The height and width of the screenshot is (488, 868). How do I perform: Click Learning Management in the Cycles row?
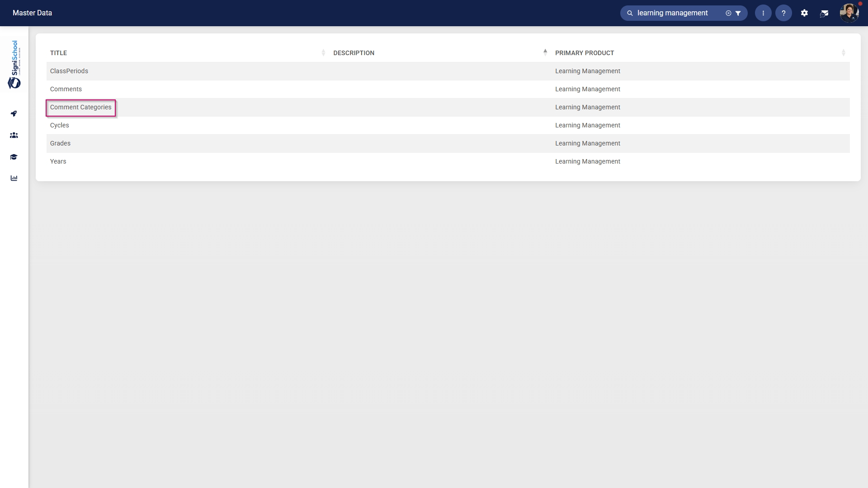588,125
